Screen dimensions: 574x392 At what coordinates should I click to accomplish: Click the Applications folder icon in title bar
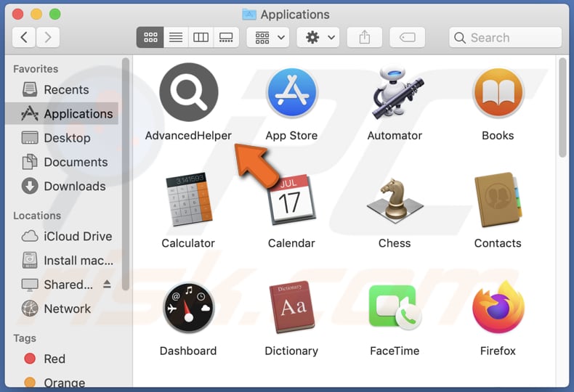249,15
